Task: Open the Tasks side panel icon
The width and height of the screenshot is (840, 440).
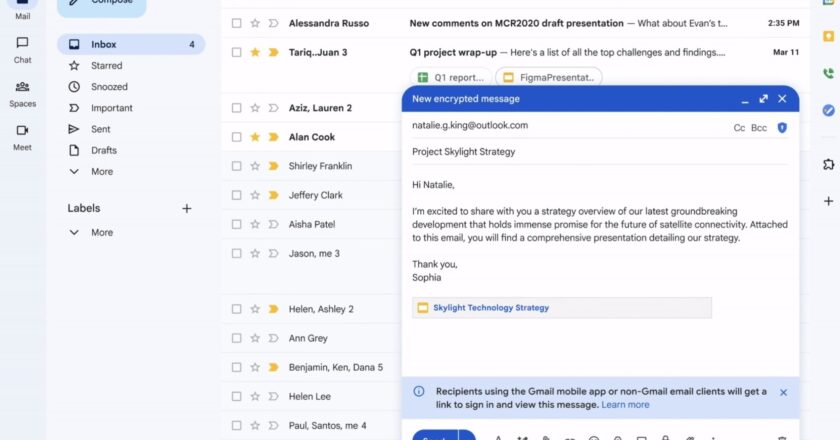Action: click(x=828, y=110)
